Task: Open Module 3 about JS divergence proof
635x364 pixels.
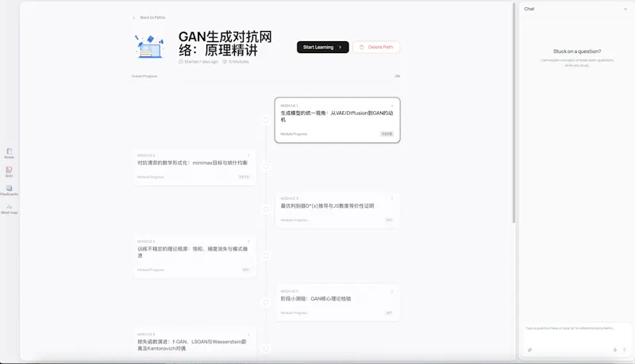Action: (x=337, y=210)
